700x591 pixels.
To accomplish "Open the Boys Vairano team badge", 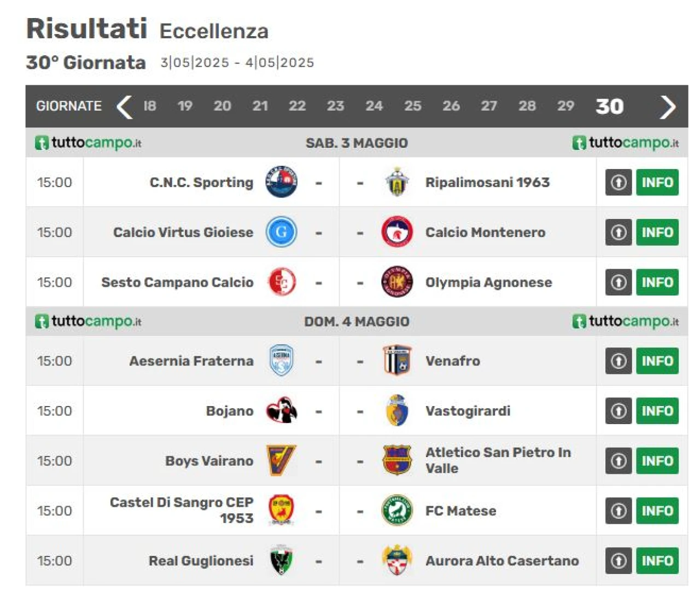I will click(282, 461).
